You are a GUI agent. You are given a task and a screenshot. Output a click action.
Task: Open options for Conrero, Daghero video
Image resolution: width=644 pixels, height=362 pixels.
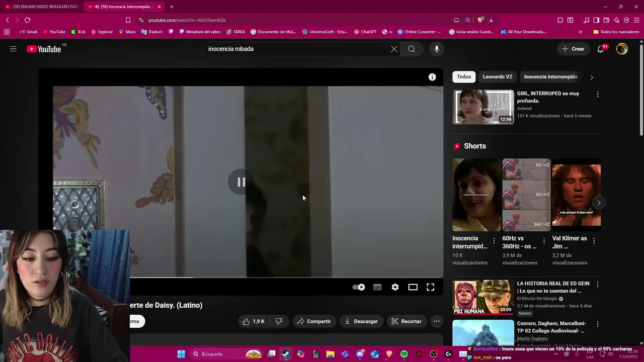click(x=598, y=324)
